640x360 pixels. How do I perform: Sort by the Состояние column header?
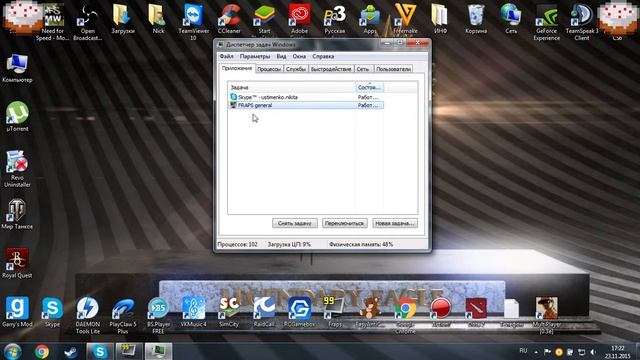tap(369, 87)
